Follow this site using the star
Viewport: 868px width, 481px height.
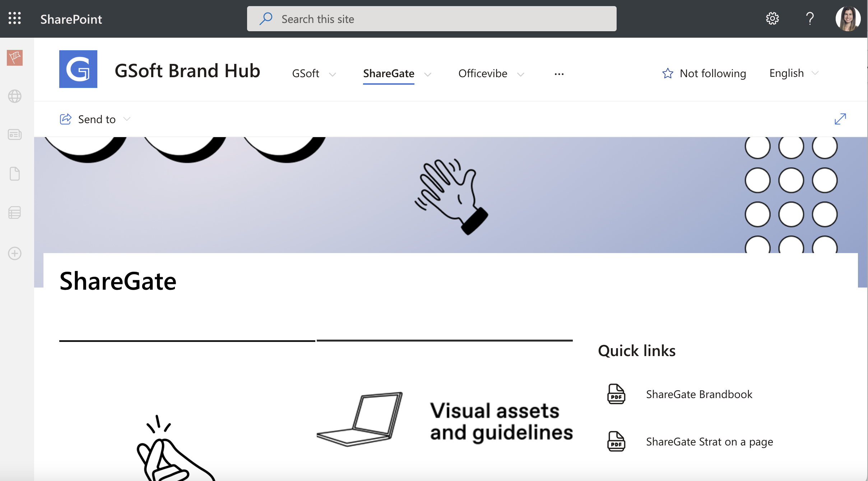[668, 73]
